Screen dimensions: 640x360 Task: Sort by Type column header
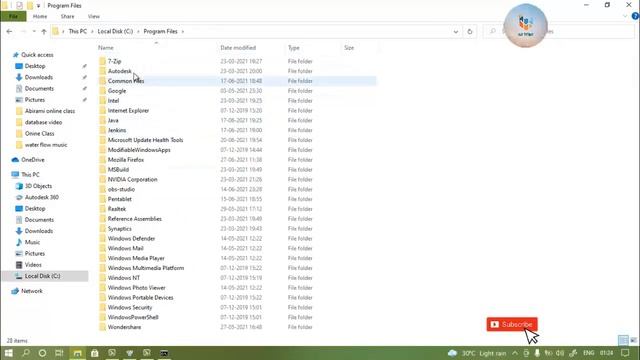coord(293,48)
